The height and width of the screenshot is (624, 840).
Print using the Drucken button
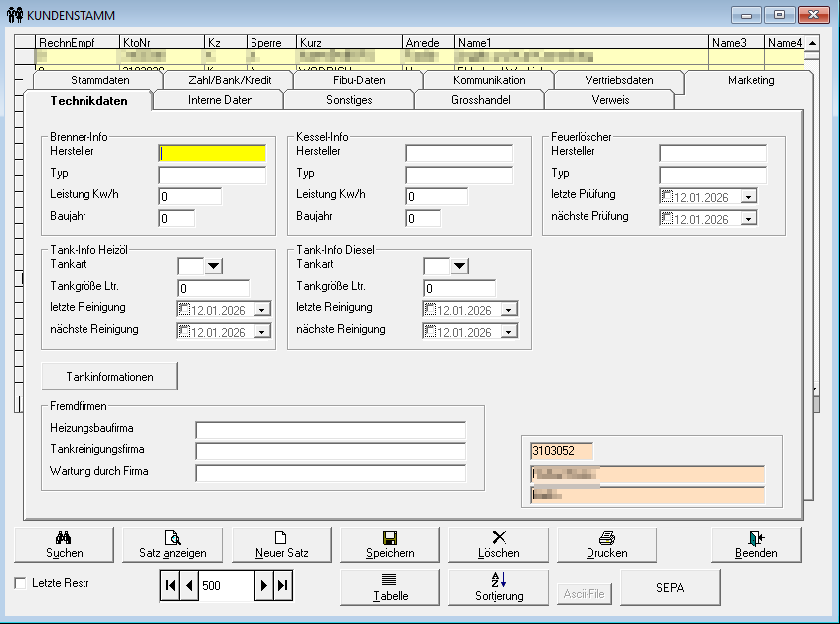point(606,545)
